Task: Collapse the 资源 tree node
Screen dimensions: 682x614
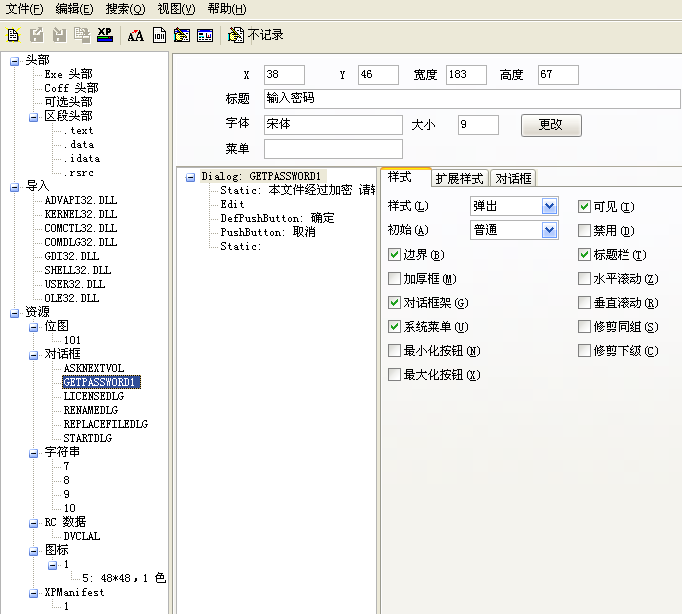Action: click(x=14, y=313)
